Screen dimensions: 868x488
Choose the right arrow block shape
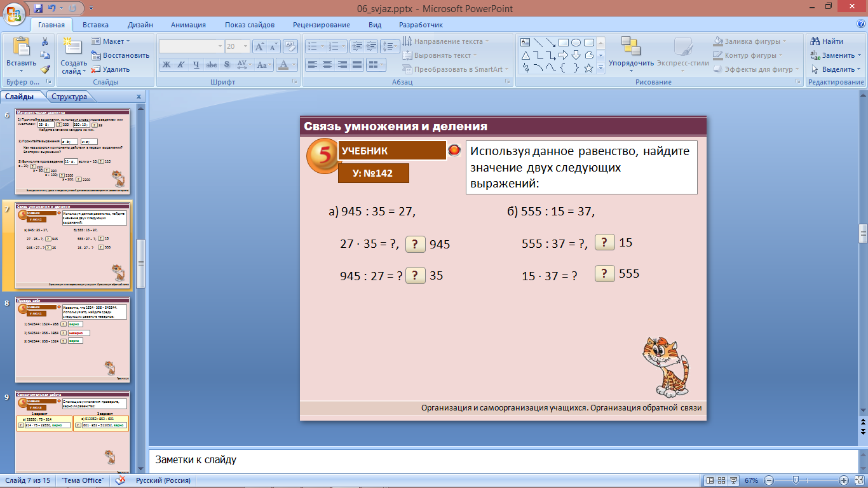tap(563, 55)
